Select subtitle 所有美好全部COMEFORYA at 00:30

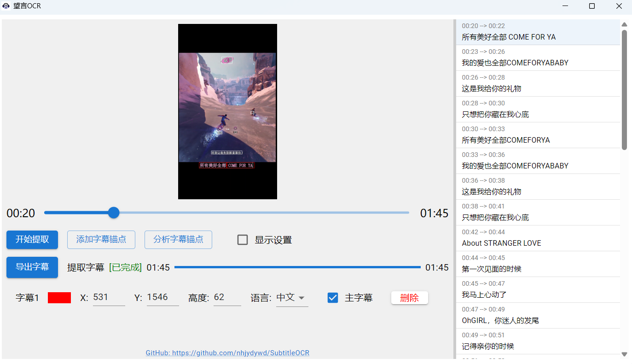point(538,135)
